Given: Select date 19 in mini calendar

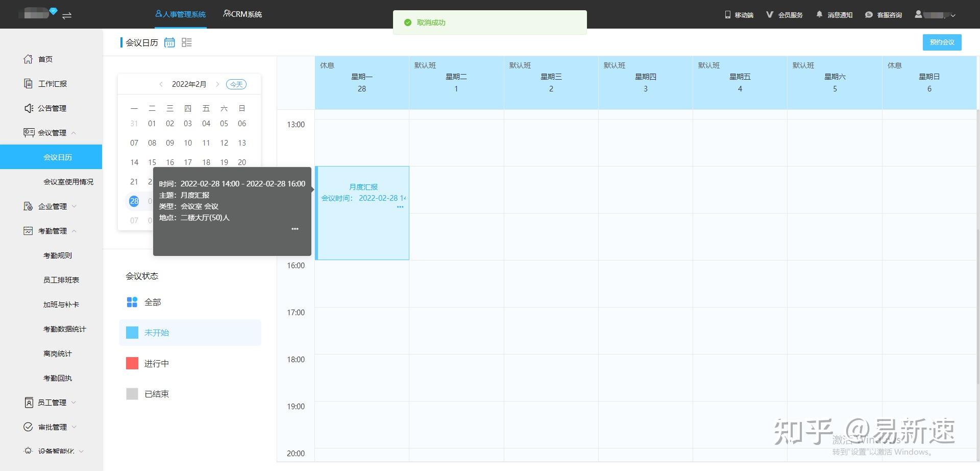Looking at the screenshot, I should (224, 162).
